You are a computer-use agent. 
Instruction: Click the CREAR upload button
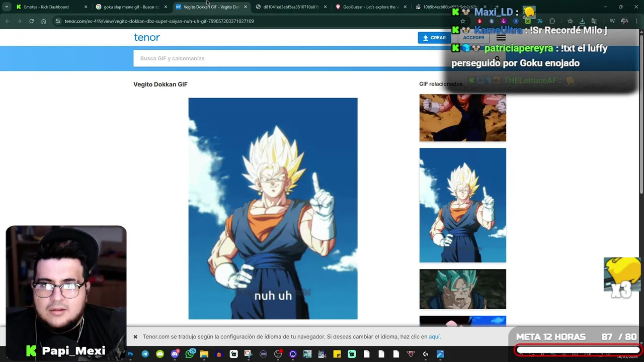[x=435, y=38]
